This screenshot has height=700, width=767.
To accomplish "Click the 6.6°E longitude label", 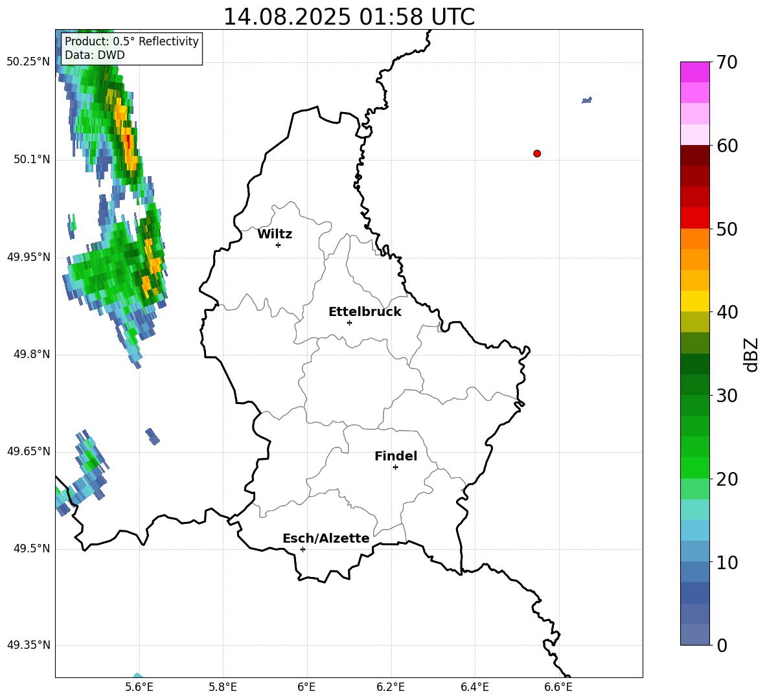I will pos(558,687).
